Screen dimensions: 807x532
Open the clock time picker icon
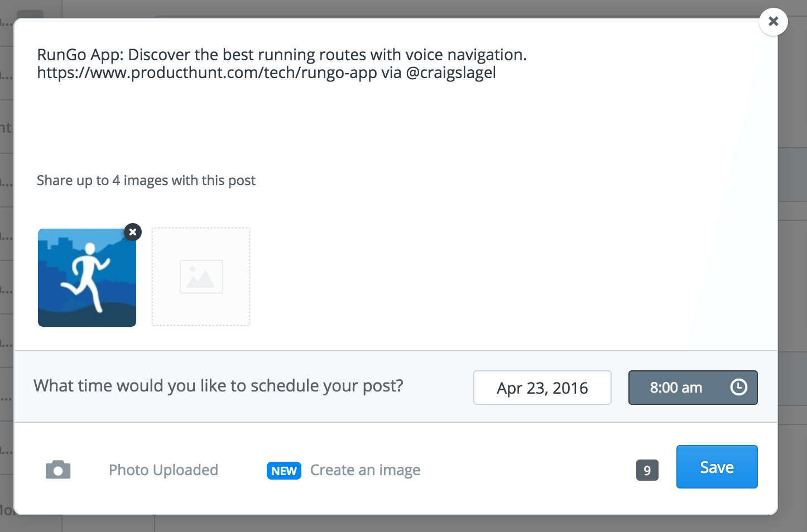pyautogui.click(x=738, y=387)
